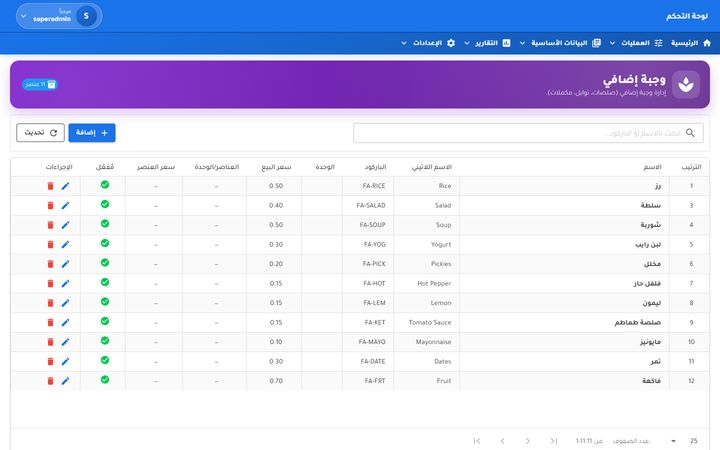Edit the Dates row
The image size is (720, 450).
pos(65,362)
